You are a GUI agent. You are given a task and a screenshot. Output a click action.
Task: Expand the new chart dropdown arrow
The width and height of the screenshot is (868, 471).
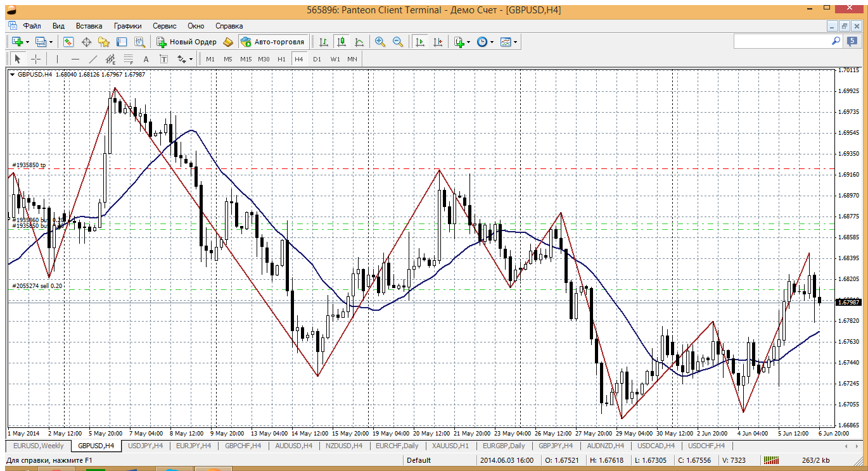pyautogui.click(x=27, y=42)
